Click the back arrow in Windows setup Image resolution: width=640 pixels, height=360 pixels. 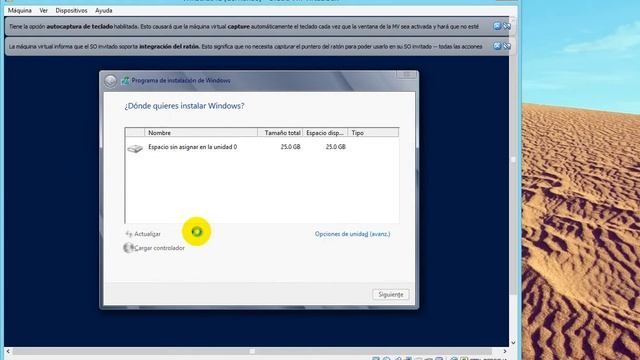(x=110, y=81)
